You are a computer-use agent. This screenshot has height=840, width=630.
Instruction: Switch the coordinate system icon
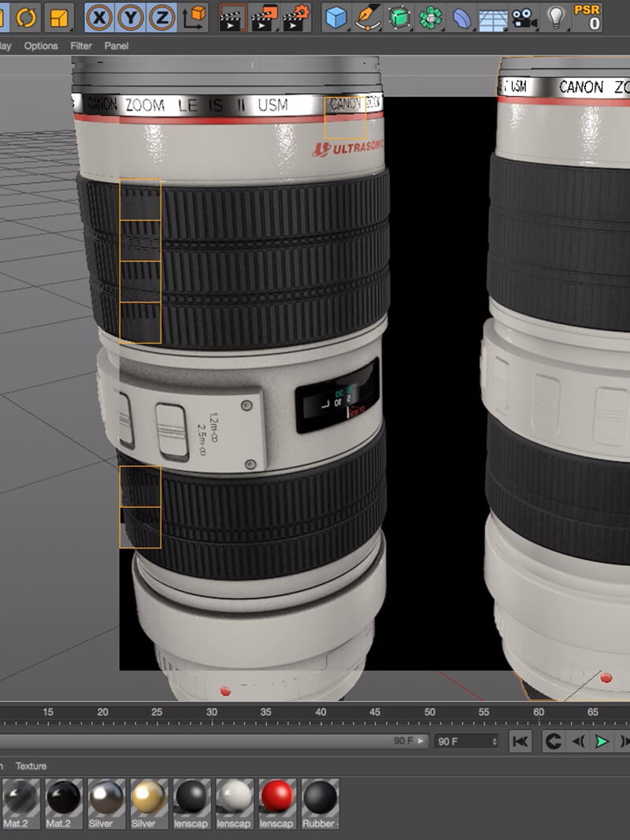195,17
